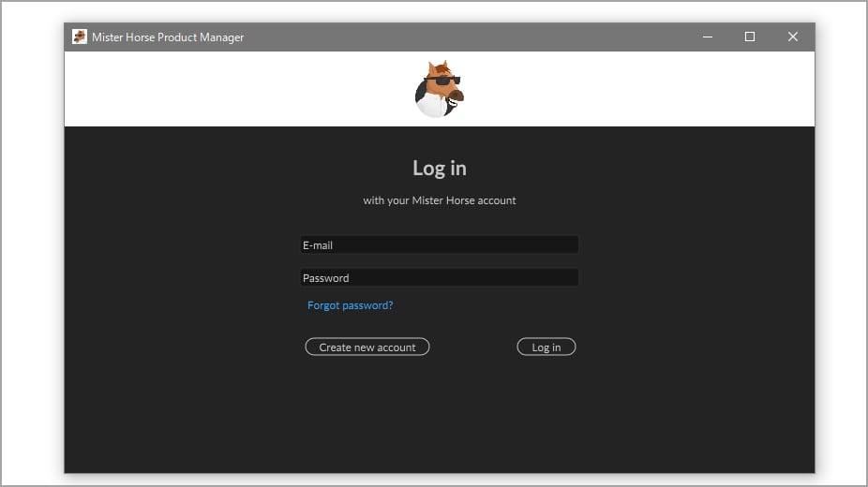Close the Mister Horse Product Manager window

pos(793,37)
